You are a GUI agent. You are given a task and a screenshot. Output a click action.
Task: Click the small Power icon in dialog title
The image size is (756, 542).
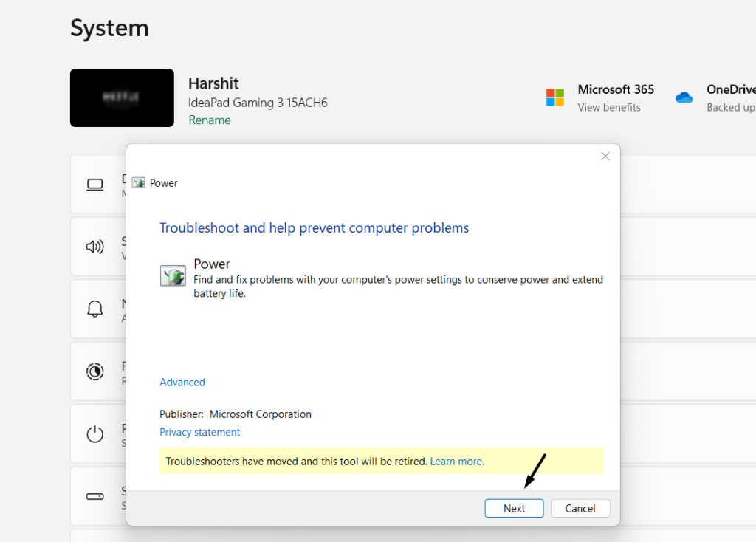tap(138, 182)
